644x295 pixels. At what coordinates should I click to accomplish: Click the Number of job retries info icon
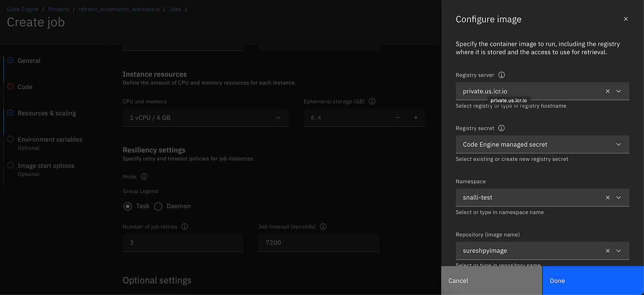(184, 226)
